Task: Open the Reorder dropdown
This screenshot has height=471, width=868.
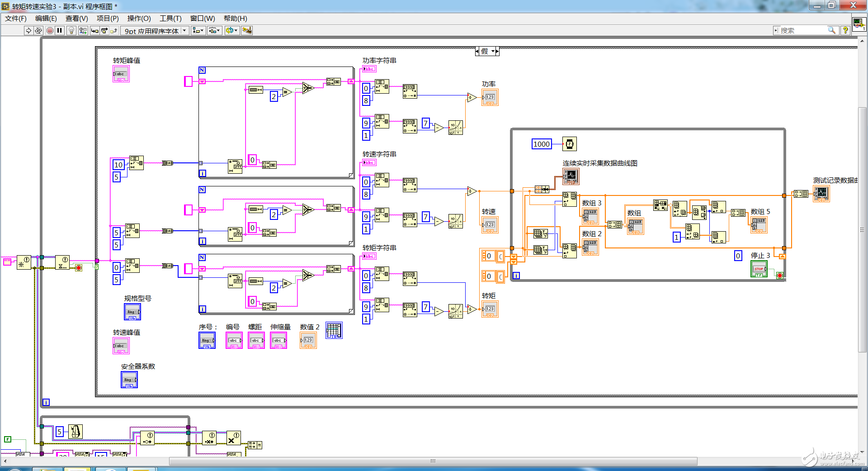Action: 231,31
